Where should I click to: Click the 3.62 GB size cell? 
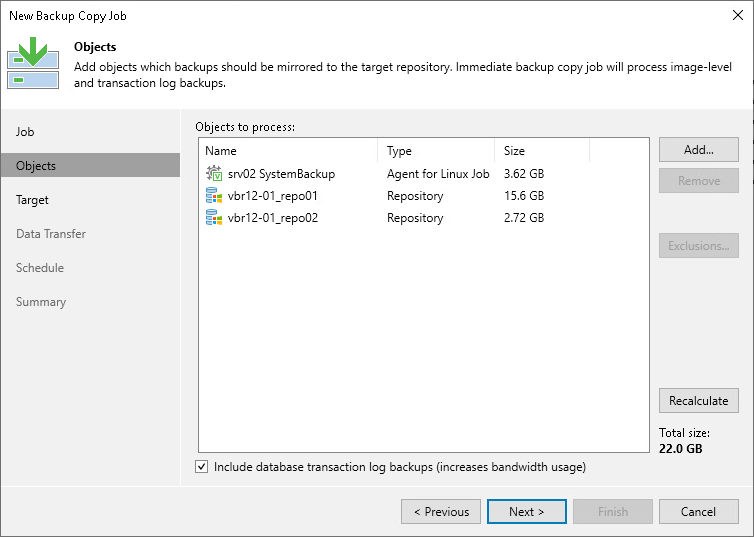524,174
